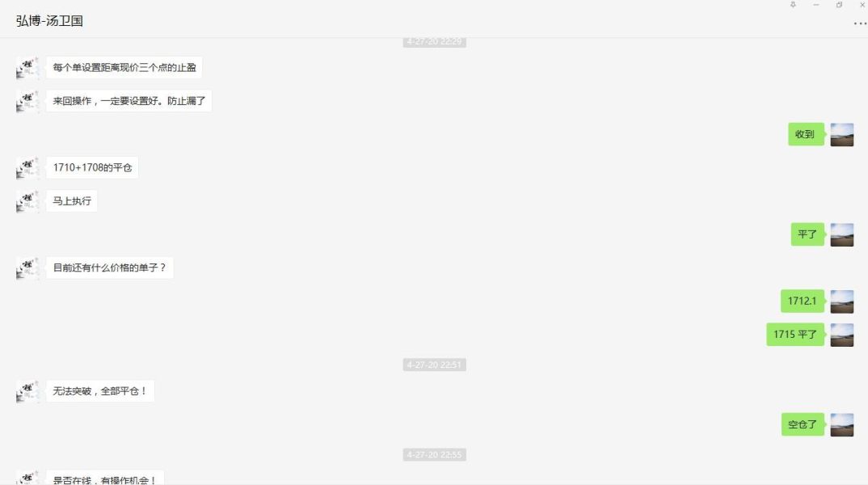Viewport: 868px width, 485px height.
Task: Click the own avatar beside 收到 message
Action: [x=841, y=134]
